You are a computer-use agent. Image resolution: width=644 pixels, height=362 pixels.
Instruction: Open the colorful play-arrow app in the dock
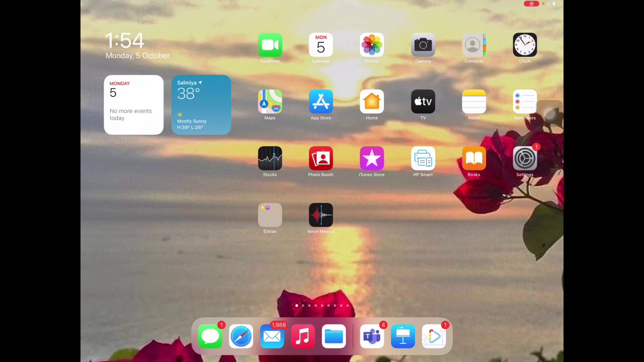tap(434, 337)
